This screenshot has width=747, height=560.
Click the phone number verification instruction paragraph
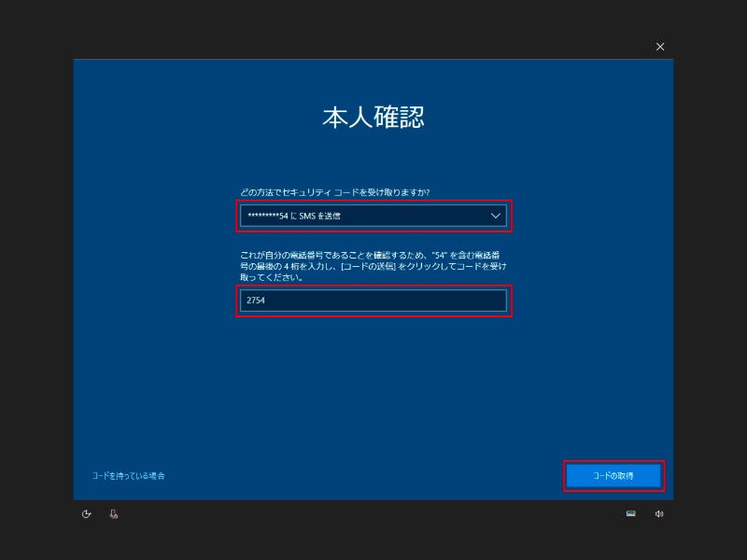pos(373,265)
